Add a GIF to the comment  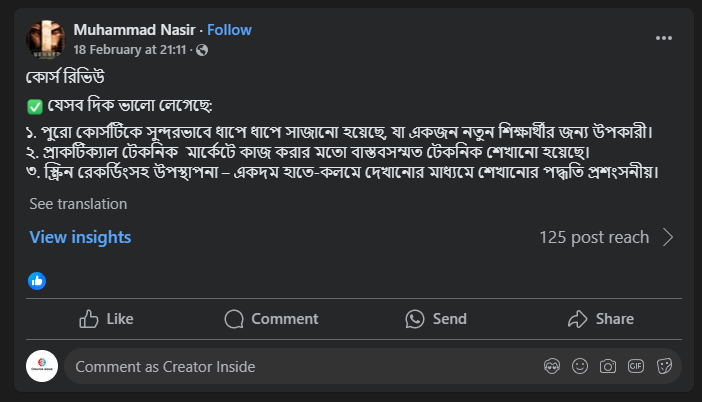(x=635, y=366)
